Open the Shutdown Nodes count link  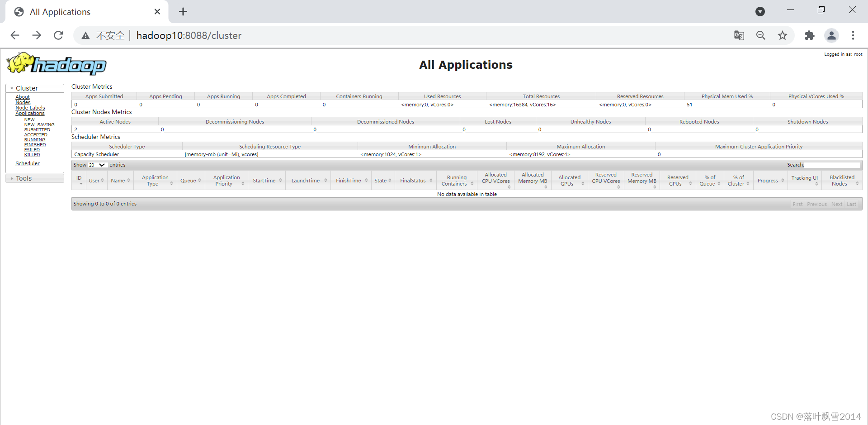coord(757,129)
